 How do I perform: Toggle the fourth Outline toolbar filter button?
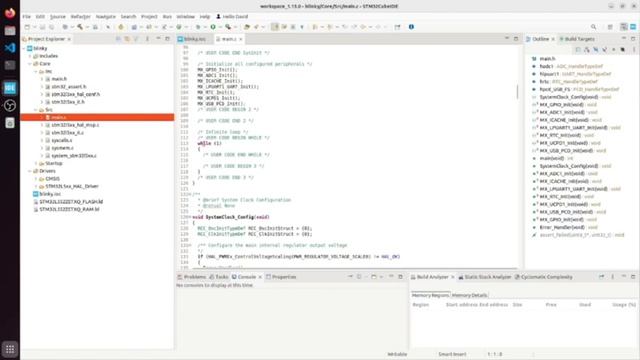(x=605, y=49)
